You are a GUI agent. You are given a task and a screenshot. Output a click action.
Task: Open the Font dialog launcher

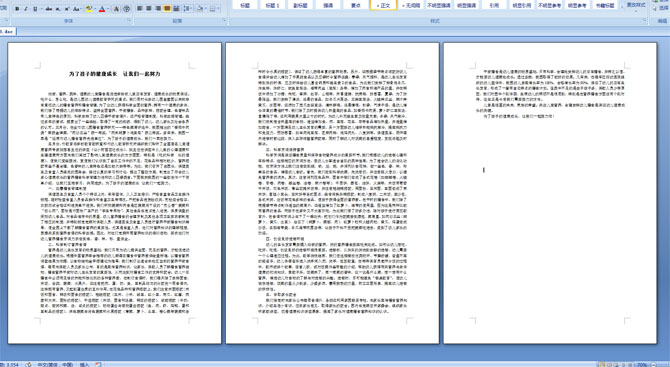pyautogui.click(x=129, y=20)
